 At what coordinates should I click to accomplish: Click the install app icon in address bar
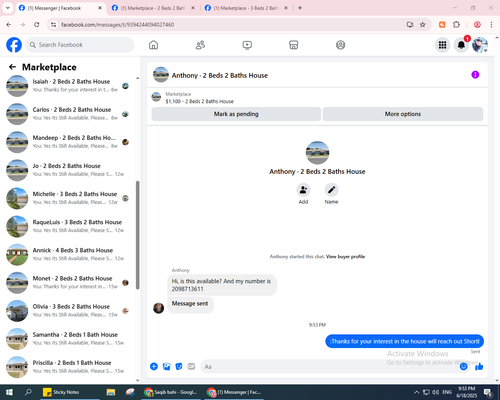tap(410, 24)
